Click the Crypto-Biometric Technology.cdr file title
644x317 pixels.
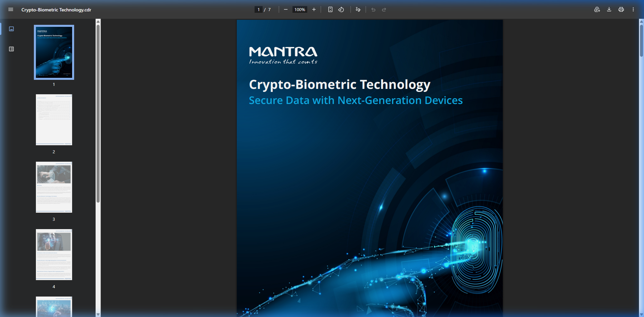(56, 10)
